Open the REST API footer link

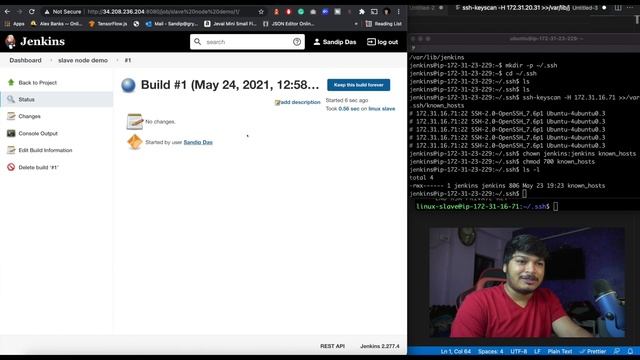[x=332, y=346]
